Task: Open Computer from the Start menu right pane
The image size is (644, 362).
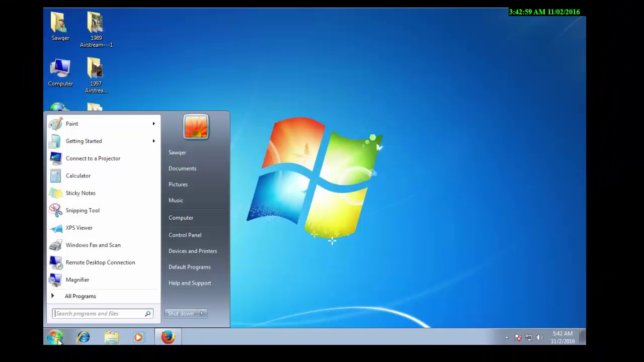Action: click(x=181, y=218)
